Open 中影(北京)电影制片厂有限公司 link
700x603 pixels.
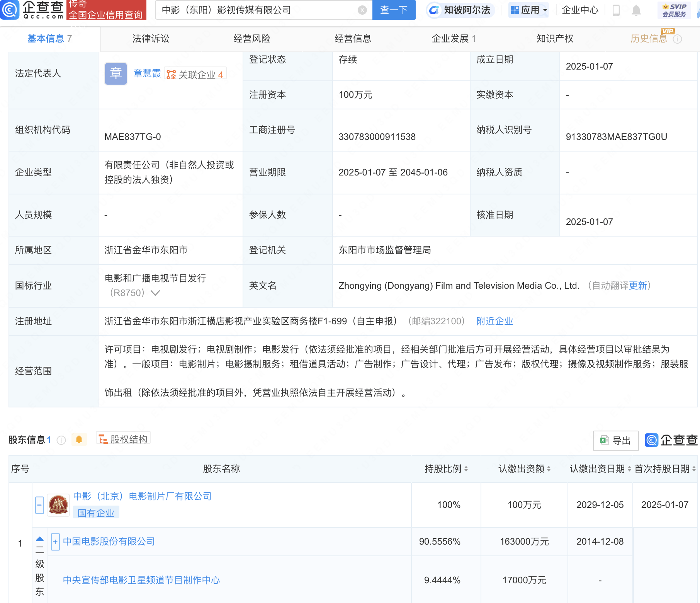coord(143,496)
